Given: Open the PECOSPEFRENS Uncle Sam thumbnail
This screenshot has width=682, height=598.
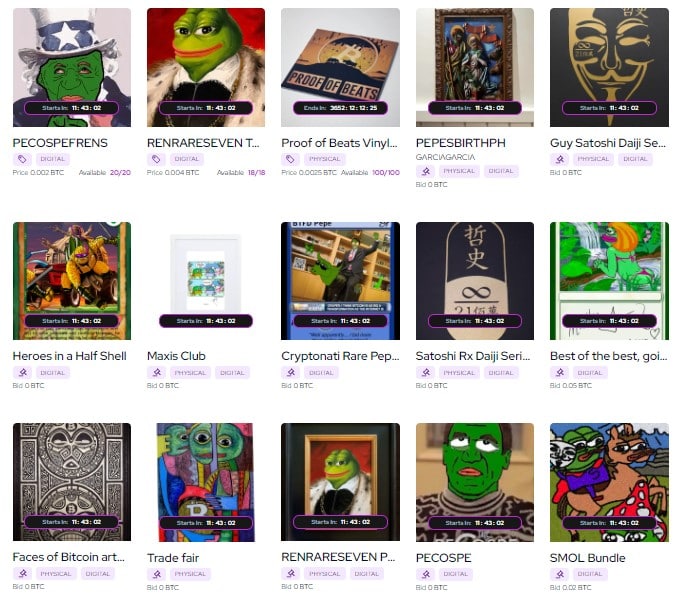Looking at the screenshot, I should click(x=72, y=67).
